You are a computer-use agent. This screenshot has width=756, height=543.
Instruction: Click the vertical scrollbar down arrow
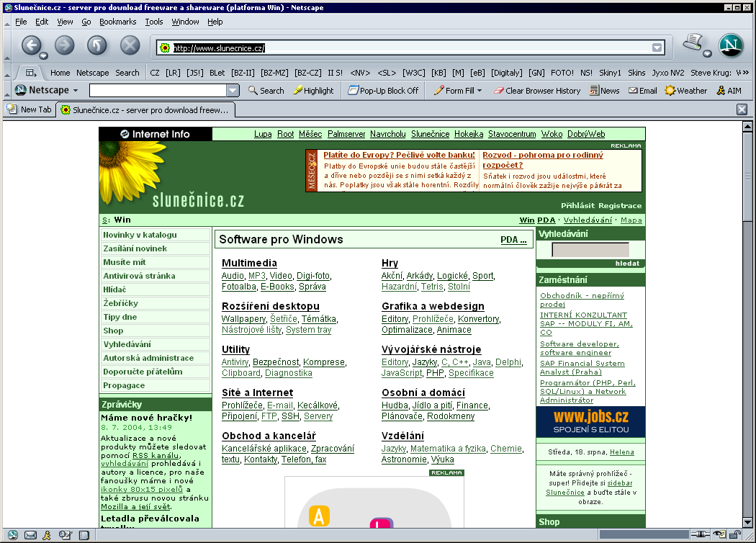click(748, 523)
